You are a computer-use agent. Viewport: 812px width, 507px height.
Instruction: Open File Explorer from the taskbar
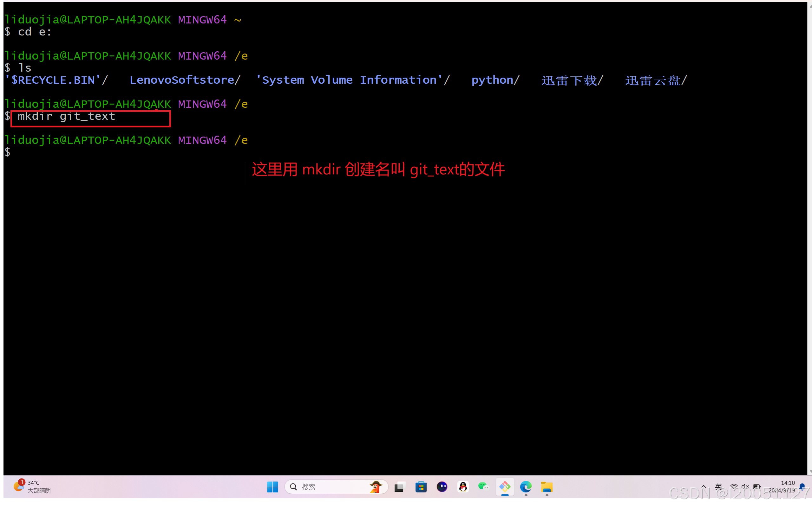(547, 486)
